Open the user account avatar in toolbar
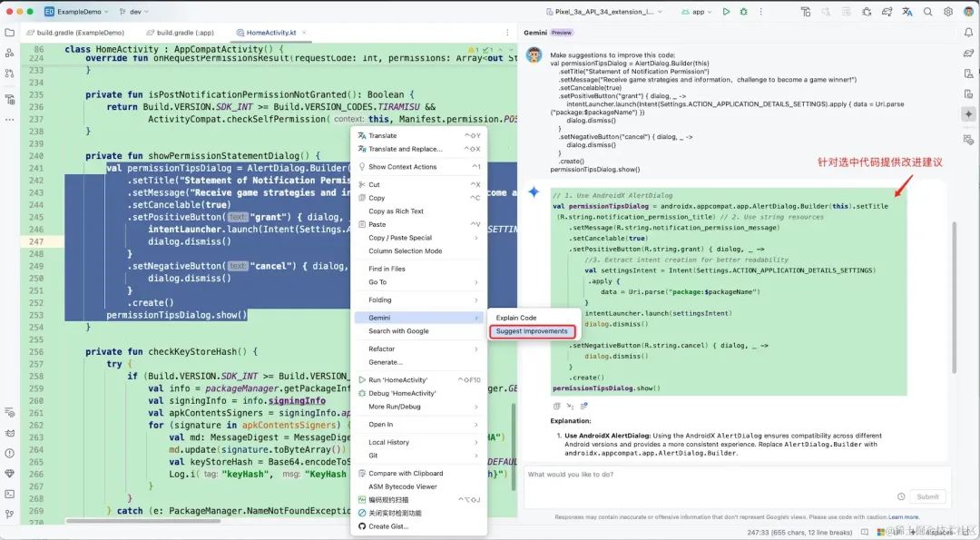The image size is (980, 540). (967, 11)
